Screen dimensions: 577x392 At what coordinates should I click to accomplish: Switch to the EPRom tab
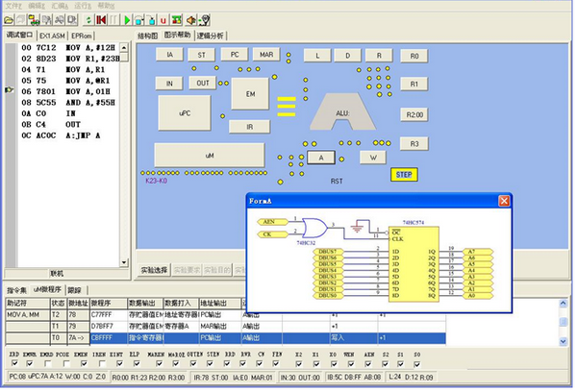[84, 36]
